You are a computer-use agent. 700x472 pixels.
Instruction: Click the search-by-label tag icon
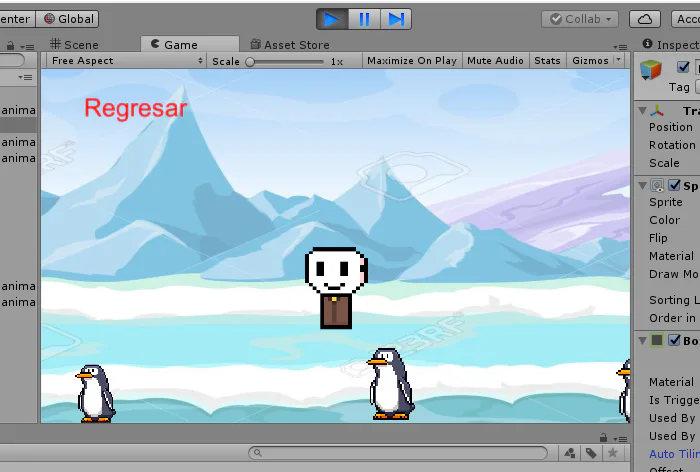591,453
